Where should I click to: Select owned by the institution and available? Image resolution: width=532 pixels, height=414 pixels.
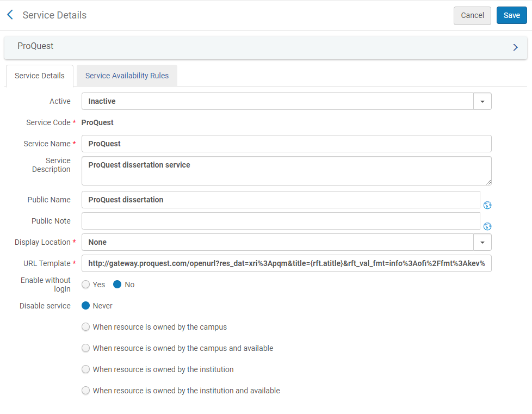point(86,390)
